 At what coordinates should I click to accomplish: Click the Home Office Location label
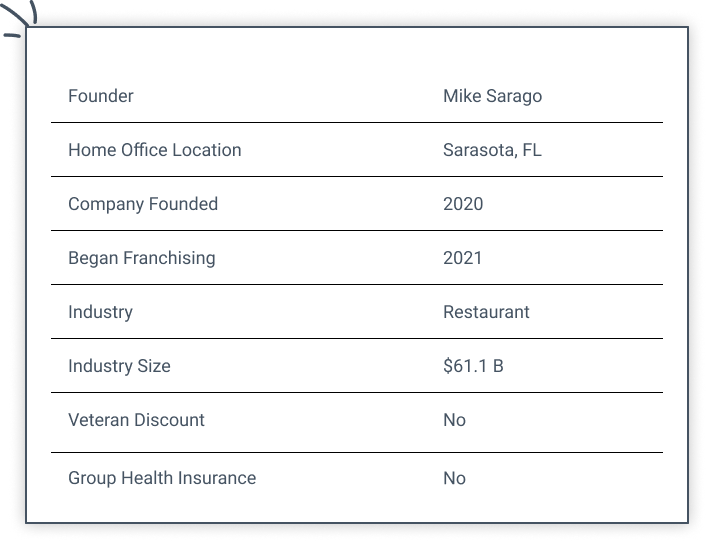click(154, 150)
